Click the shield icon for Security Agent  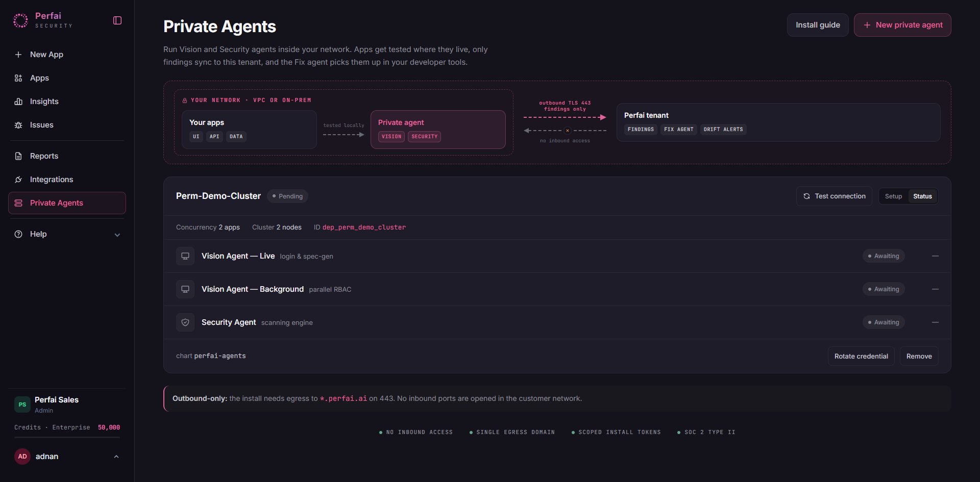pos(185,322)
